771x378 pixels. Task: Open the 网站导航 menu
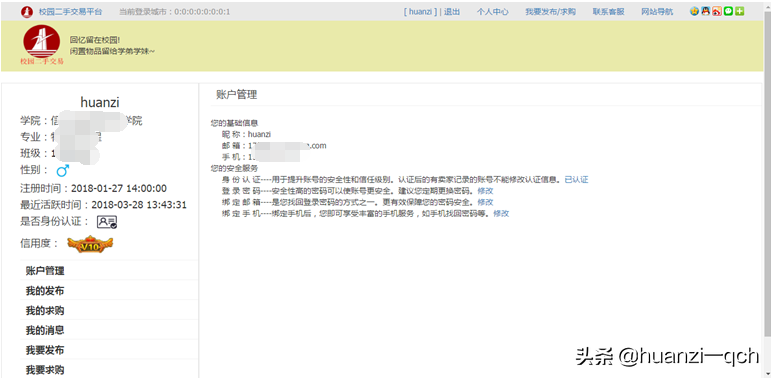657,12
